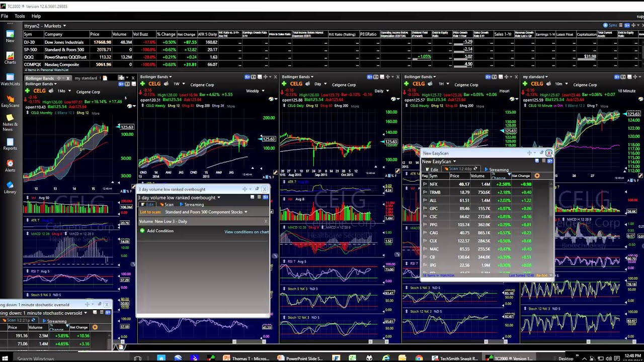Viewport: 644px width, 362px height.
Task: Open the New item in the sidebar
Action: click(10, 36)
